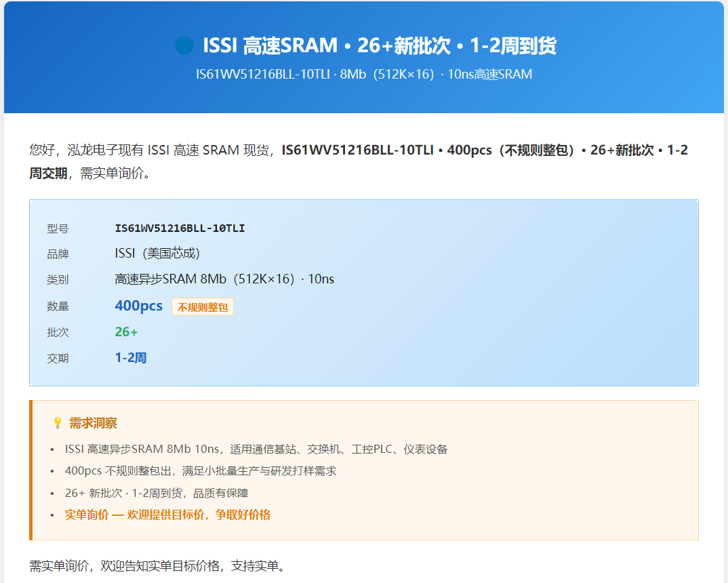Click the 型号 label
The image size is (728, 583).
pos(58,228)
